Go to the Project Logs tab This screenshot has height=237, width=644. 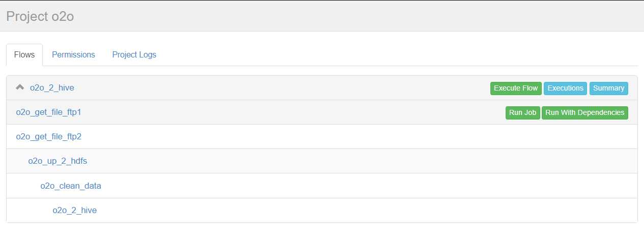[134, 55]
